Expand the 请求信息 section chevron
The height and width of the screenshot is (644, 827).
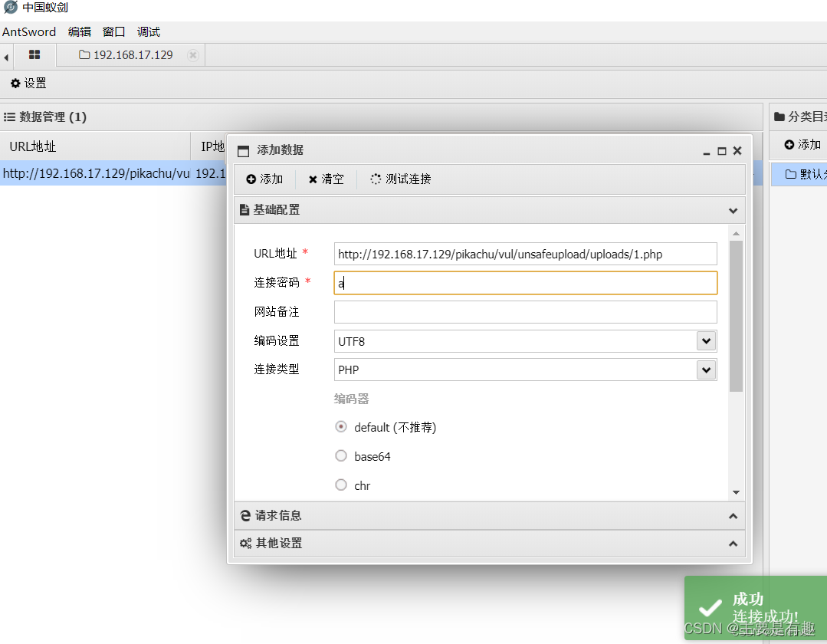pos(733,516)
